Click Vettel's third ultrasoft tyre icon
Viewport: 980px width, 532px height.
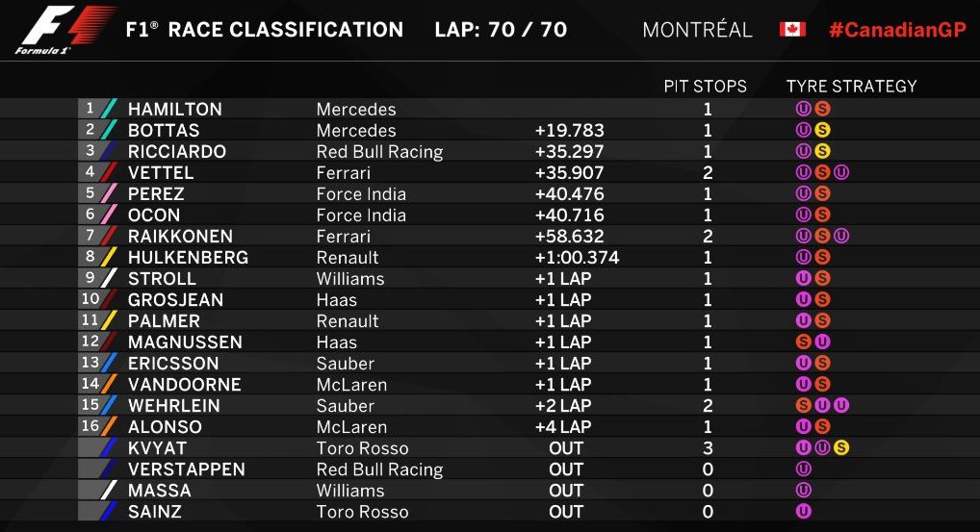841,172
